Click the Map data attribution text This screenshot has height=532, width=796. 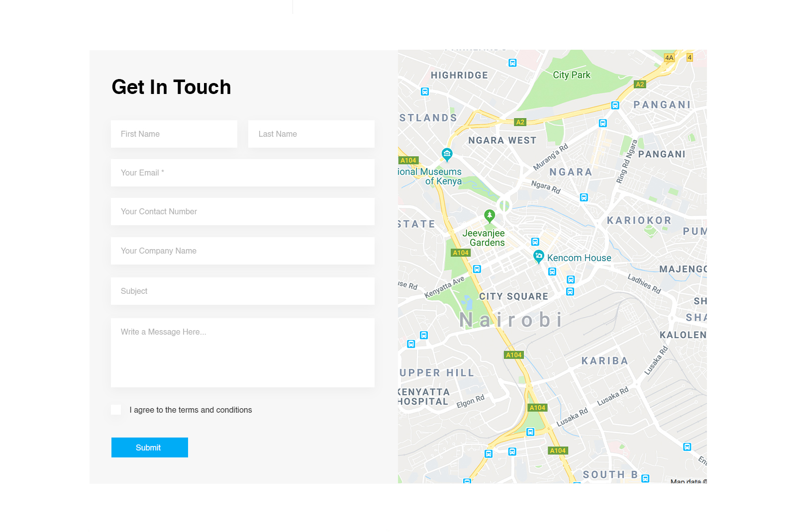pyautogui.click(x=688, y=481)
